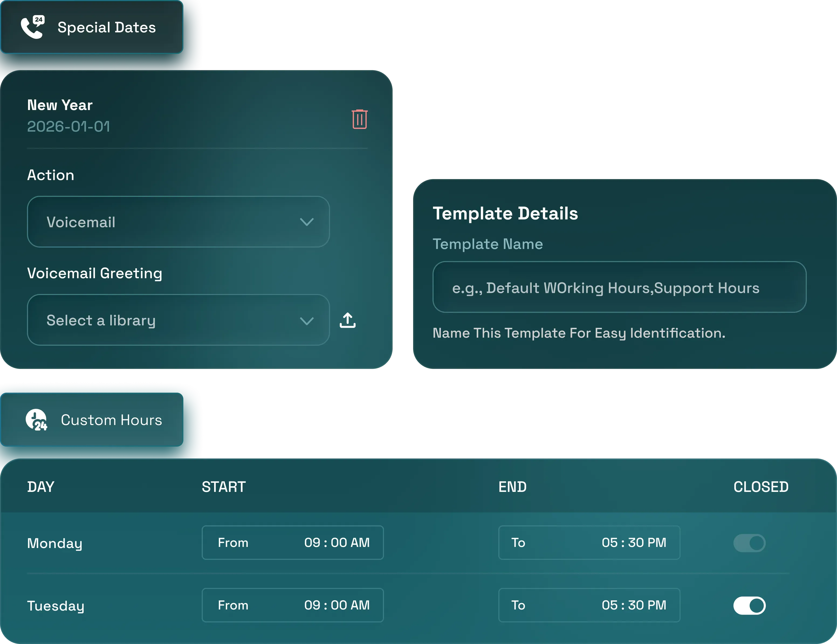Click the phone 24 icon on Special Dates

click(33, 27)
